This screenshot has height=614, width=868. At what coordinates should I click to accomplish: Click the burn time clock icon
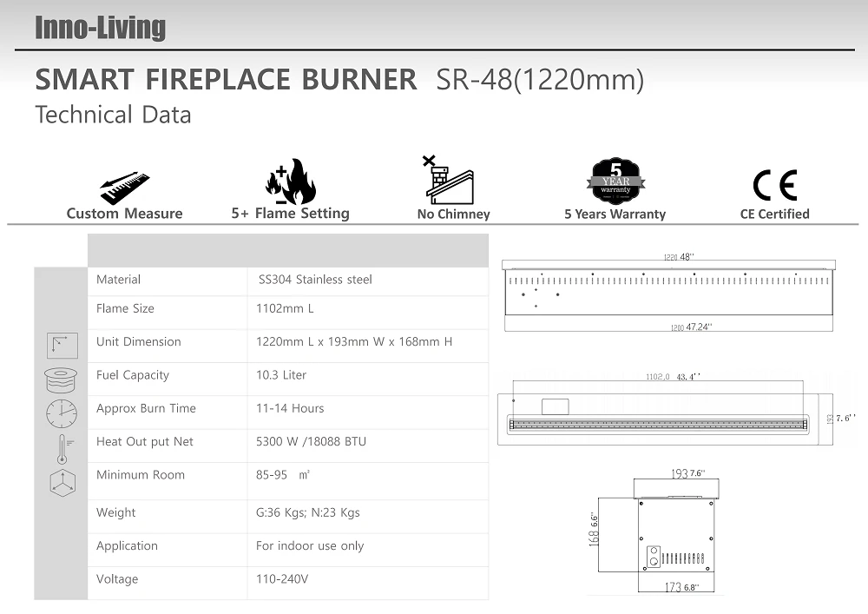click(x=62, y=413)
